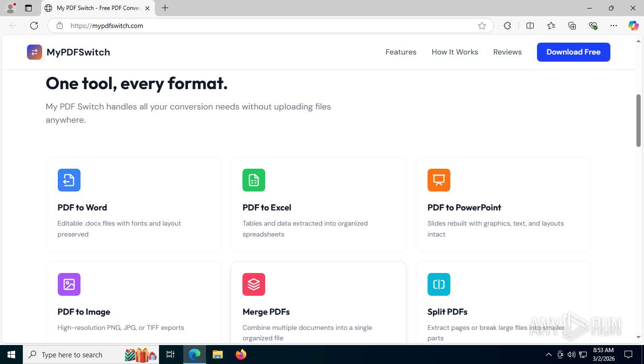644x364 pixels.
Task: Close the My PDF Switch tab
Action: coord(147,8)
